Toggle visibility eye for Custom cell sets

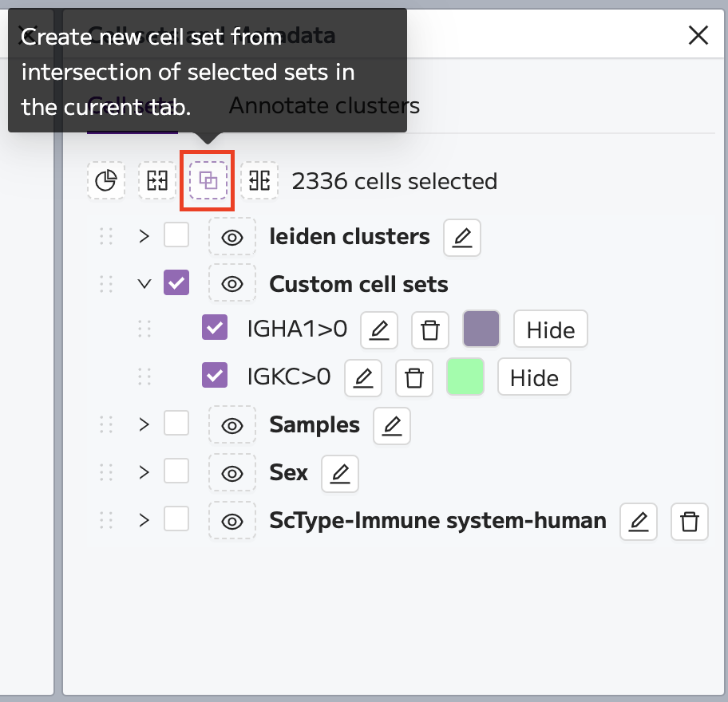tap(232, 283)
